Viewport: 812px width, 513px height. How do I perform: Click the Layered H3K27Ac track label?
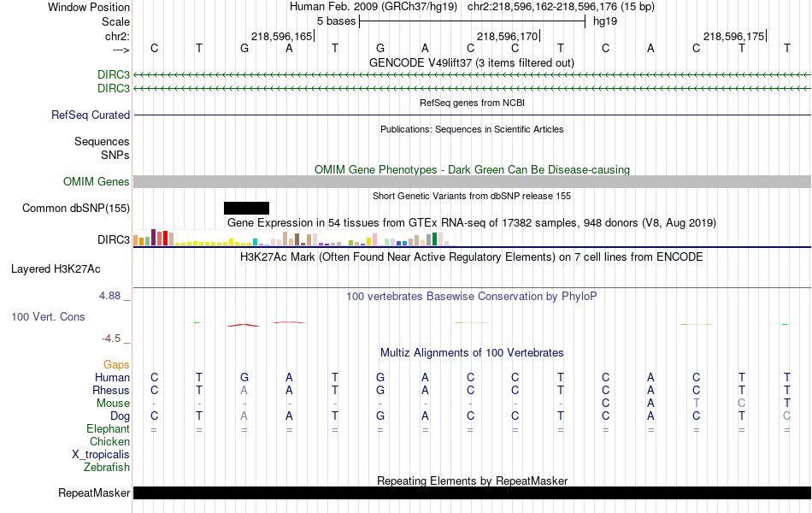[x=56, y=269]
